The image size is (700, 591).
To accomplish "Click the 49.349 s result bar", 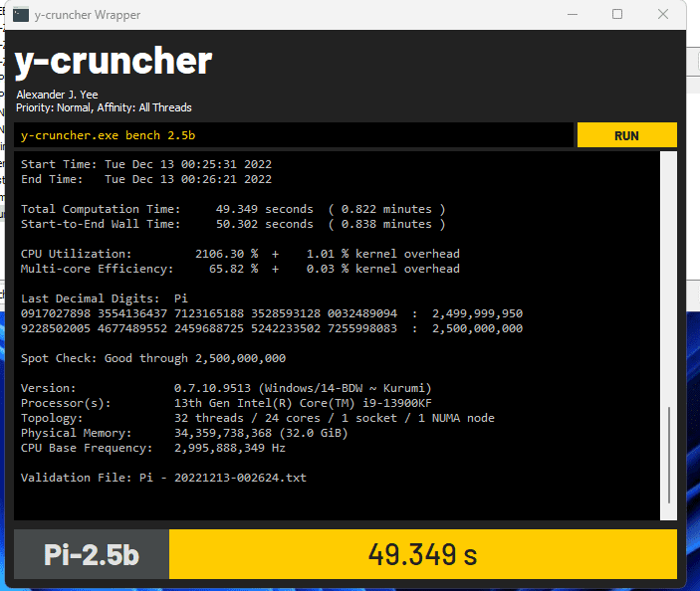I will (x=423, y=554).
